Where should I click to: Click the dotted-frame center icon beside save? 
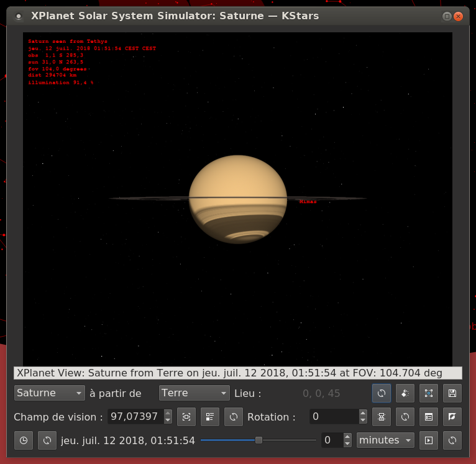pos(429,393)
